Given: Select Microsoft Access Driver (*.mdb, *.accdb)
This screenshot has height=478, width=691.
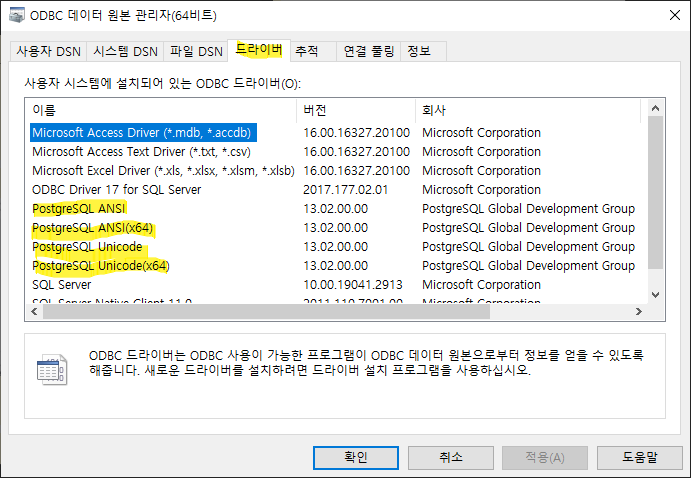Looking at the screenshot, I should [x=143, y=133].
